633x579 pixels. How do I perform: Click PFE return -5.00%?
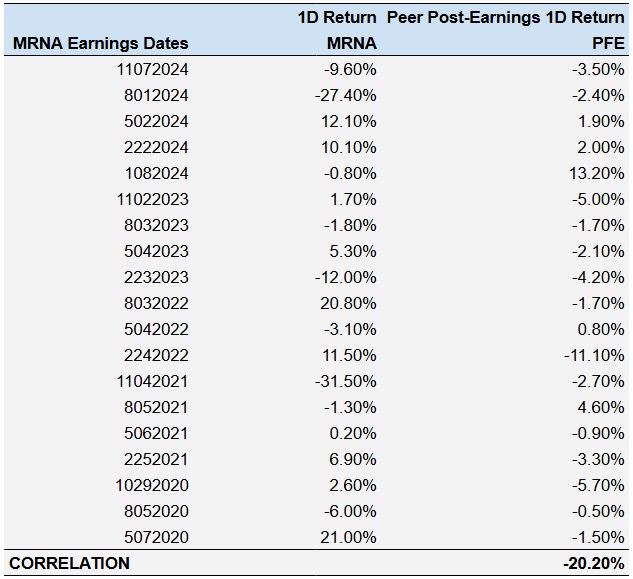[598, 199]
